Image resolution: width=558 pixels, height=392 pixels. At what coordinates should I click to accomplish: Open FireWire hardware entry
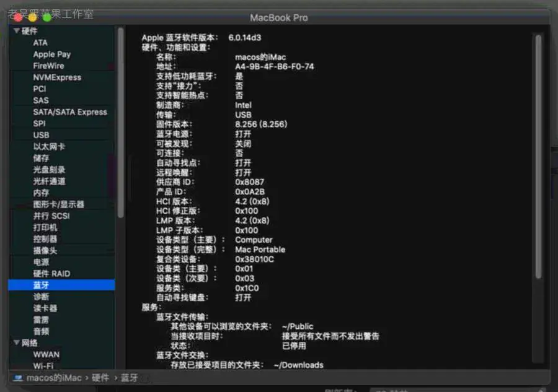(x=49, y=66)
